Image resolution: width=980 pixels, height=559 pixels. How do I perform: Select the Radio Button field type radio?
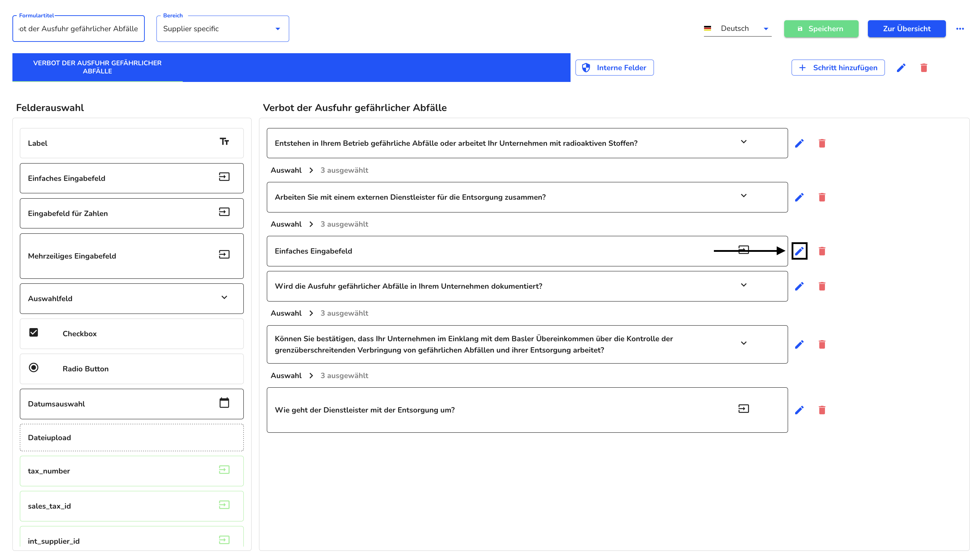point(34,367)
